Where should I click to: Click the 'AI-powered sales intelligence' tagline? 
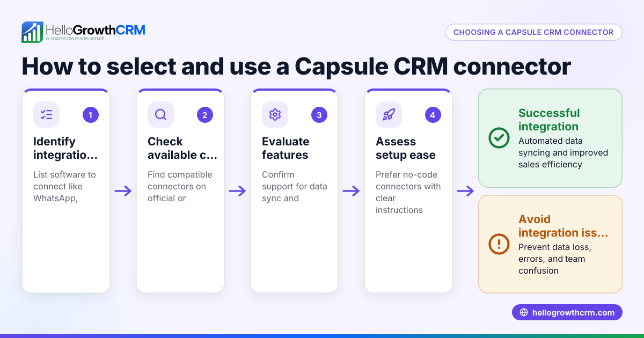75,39
